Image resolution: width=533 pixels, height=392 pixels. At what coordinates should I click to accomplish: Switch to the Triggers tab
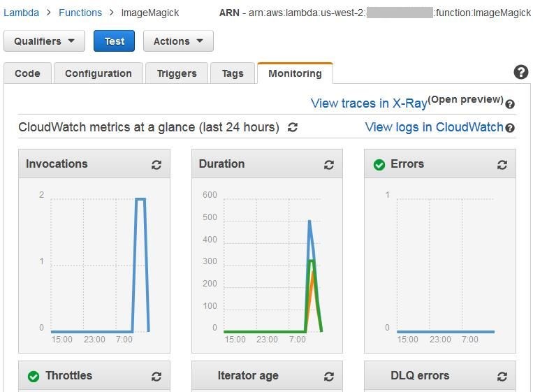point(177,73)
